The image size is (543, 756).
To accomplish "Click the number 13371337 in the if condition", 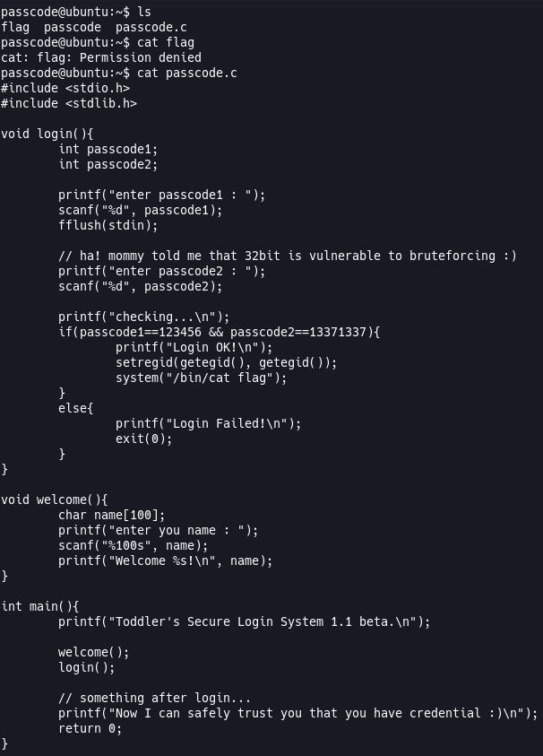I will point(338,332).
